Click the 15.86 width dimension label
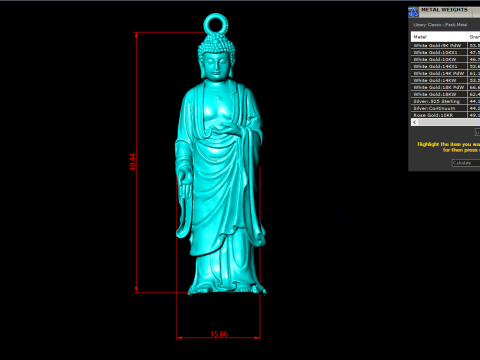Image resolution: width=480 pixels, height=360 pixels. point(219,334)
